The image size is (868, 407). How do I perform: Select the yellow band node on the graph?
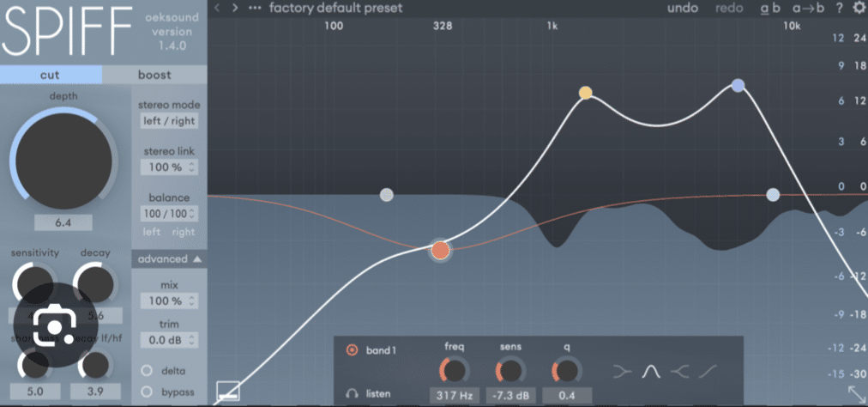[x=586, y=93]
